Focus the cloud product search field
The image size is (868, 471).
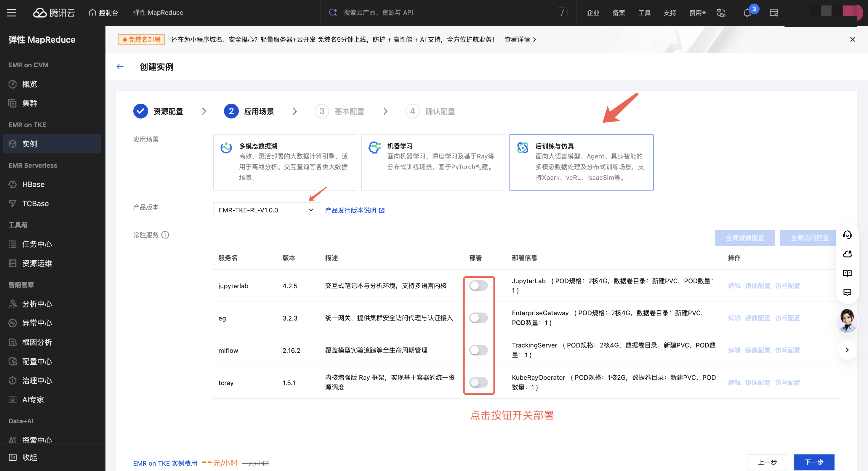click(448, 12)
